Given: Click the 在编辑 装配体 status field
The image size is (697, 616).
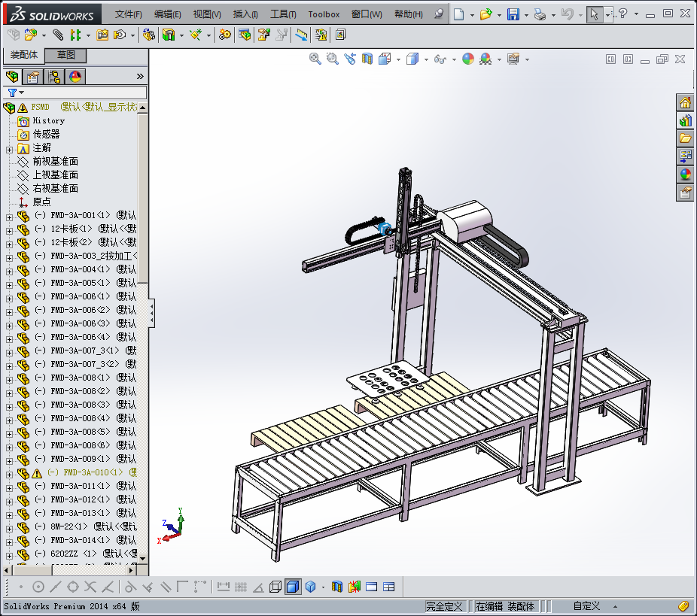Looking at the screenshot, I should pyautogui.click(x=505, y=605).
